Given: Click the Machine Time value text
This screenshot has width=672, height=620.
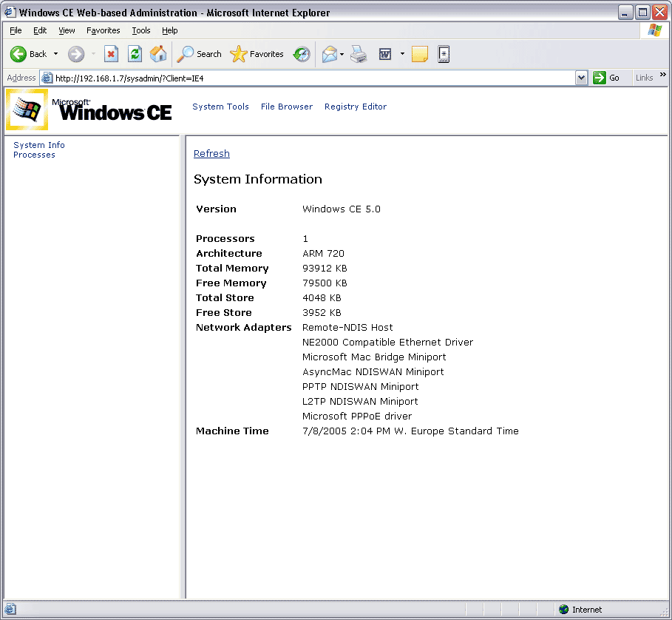Looking at the screenshot, I should tap(410, 431).
